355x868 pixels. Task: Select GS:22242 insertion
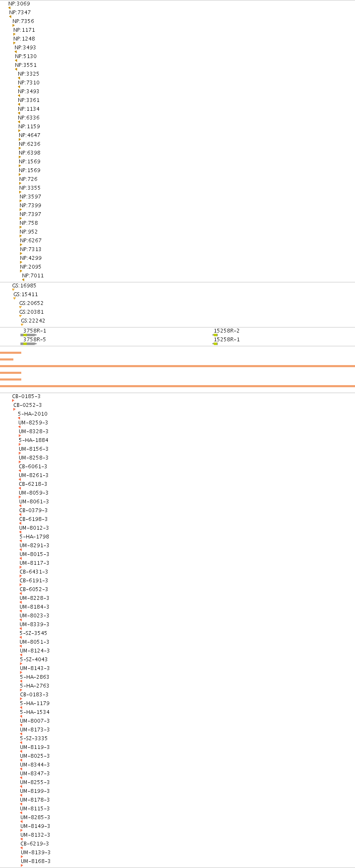pos(33,321)
